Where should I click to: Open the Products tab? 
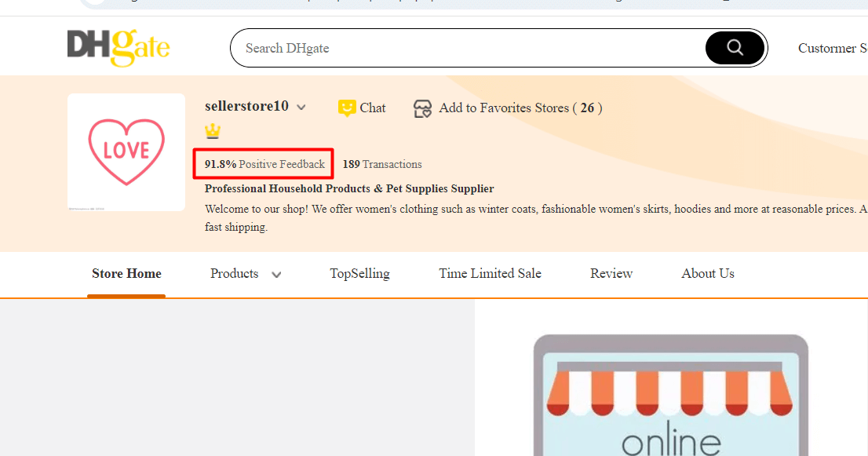click(x=234, y=274)
